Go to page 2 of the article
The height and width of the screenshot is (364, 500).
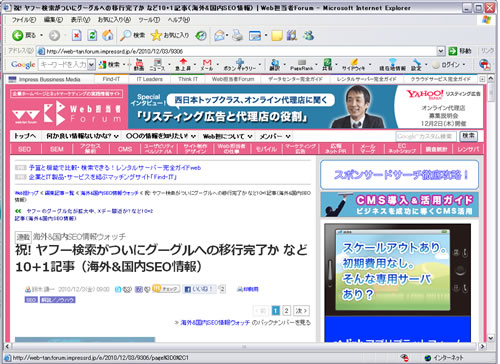pos(286,311)
